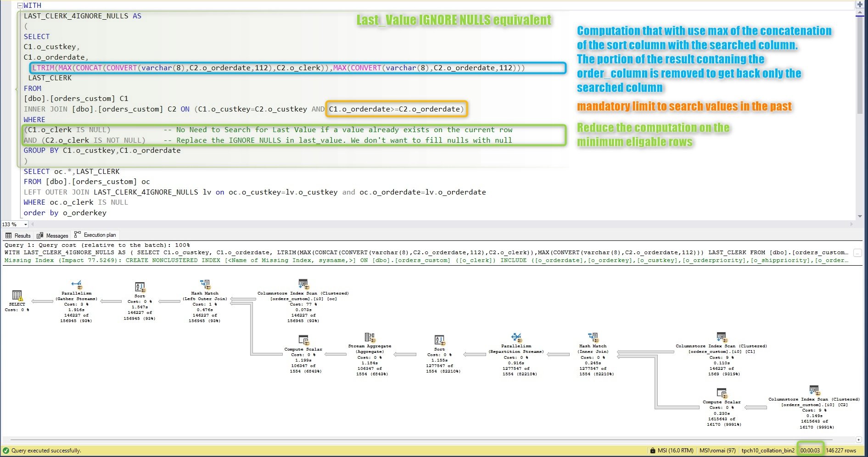Click the lock icon next to MSI (16.0 RTM)
The width and height of the screenshot is (868, 457).
point(653,451)
